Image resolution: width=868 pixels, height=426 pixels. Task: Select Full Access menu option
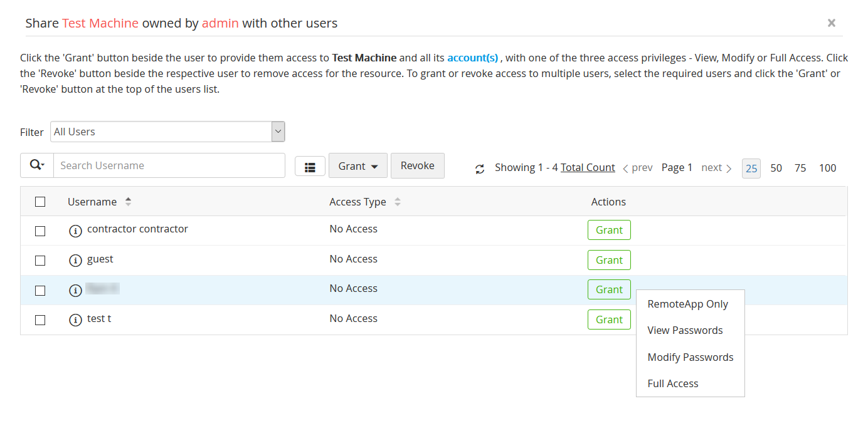(x=672, y=383)
